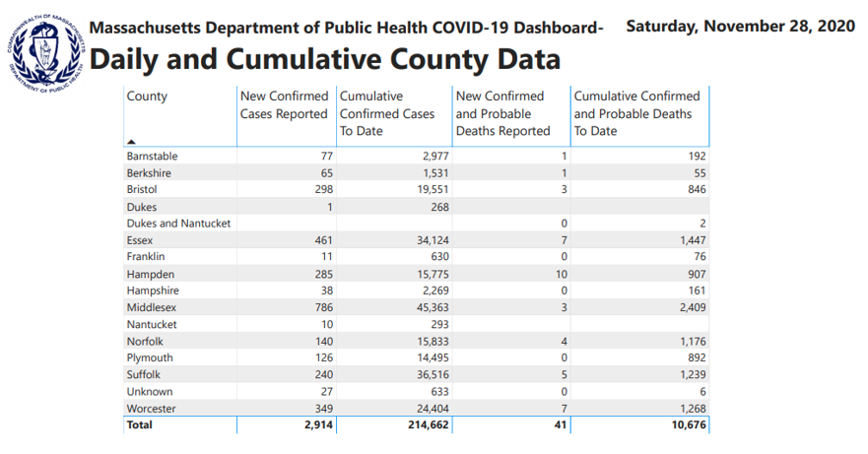Viewport: 868px width, 454px height.
Task: Click Essex new cases value 461
Action: (x=324, y=240)
